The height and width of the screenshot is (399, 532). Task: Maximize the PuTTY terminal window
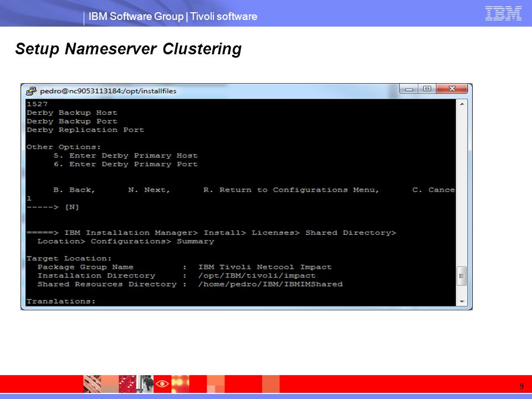click(427, 89)
